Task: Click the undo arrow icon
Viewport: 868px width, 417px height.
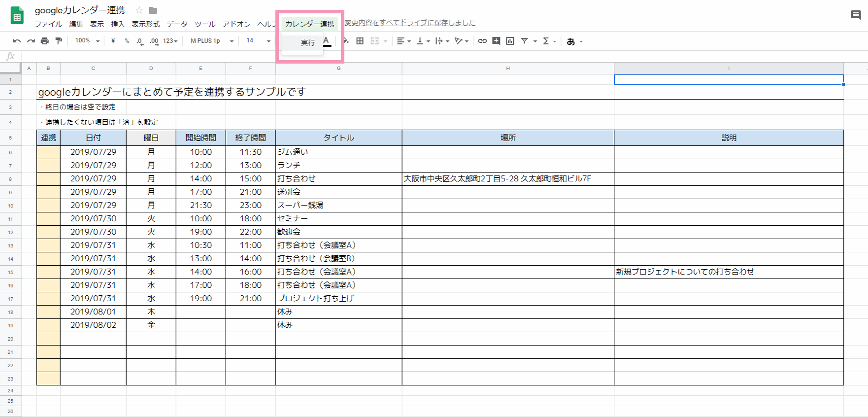Action: (x=17, y=41)
